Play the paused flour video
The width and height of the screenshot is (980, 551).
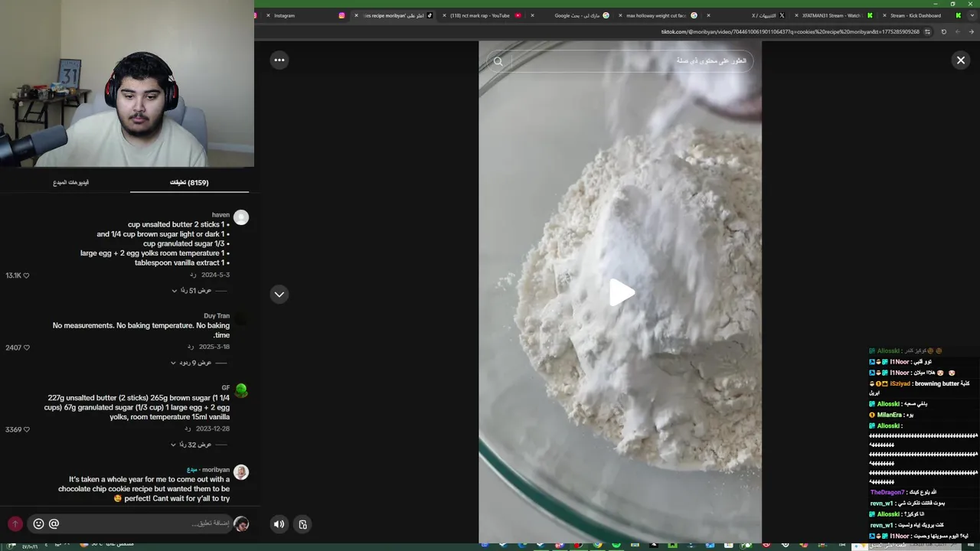tap(621, 292)
